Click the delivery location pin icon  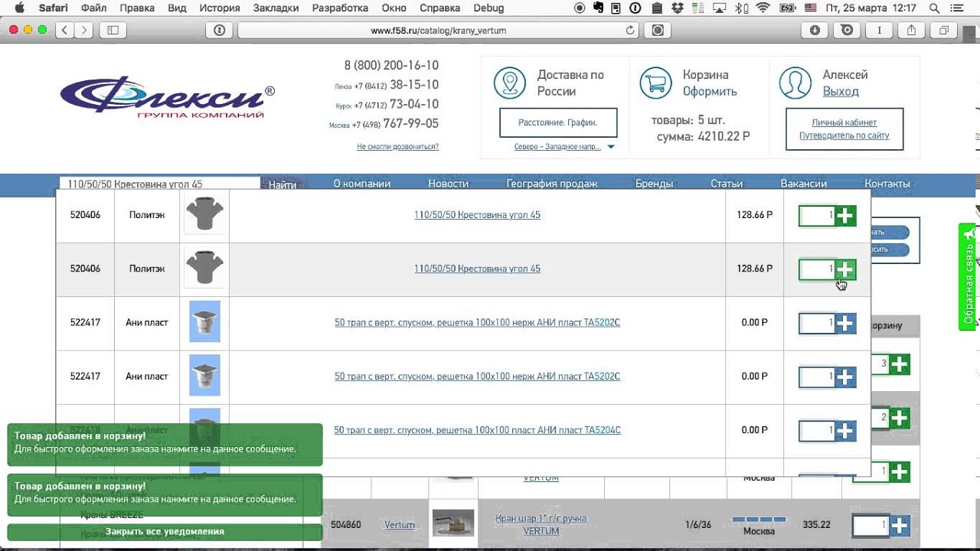[x=509, y=83]
